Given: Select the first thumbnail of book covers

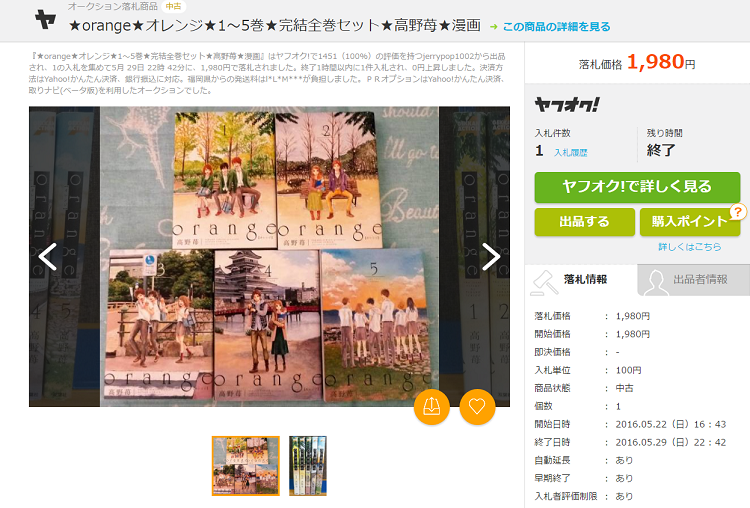Looking at the screenshot, I should [245, 465].
